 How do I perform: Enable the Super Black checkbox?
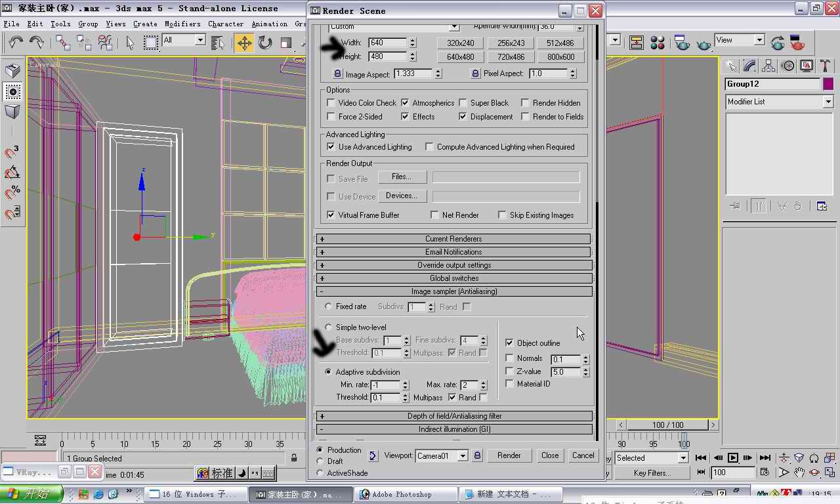click(463, 103)
